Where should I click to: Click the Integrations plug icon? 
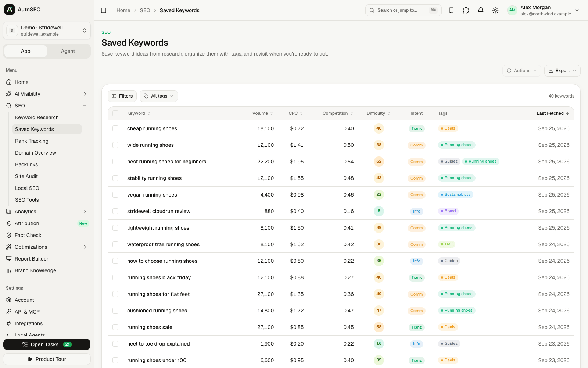(x=9, y=323)
